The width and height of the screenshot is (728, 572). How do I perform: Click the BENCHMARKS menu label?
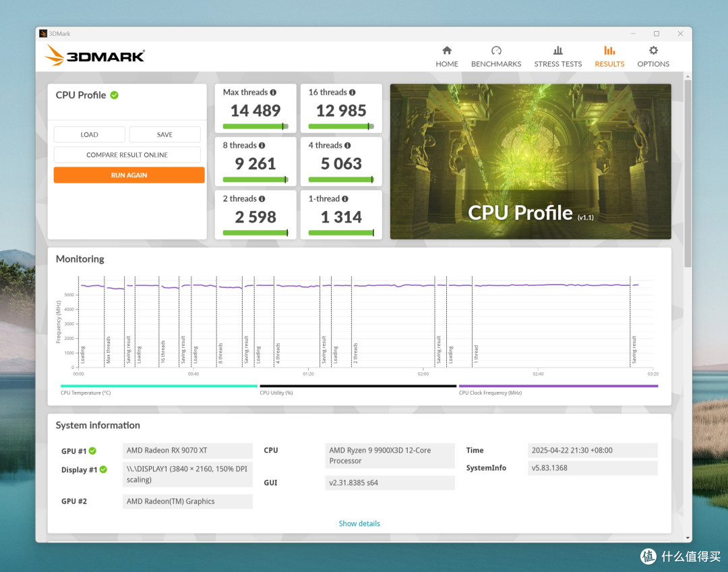(496, 64)
